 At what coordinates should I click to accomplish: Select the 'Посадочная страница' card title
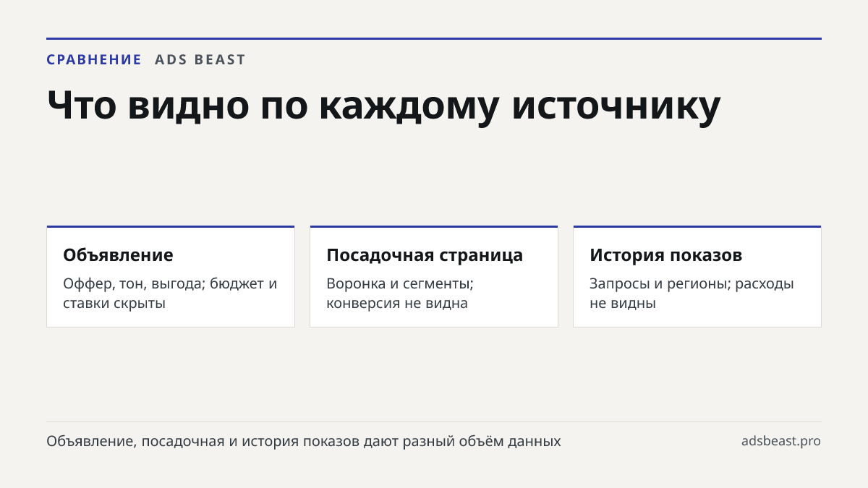pos(425,255)
